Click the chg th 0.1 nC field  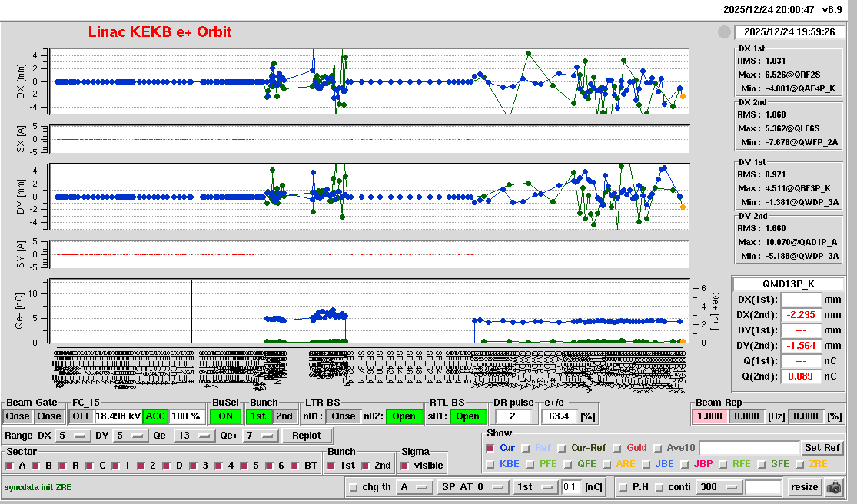(572, 487)
